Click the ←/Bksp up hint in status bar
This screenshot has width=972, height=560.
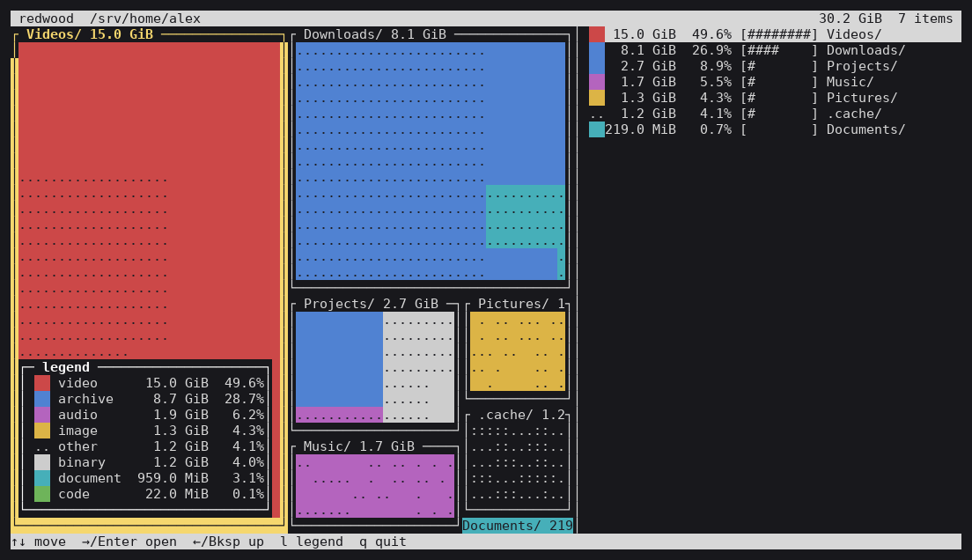(228, 542)
